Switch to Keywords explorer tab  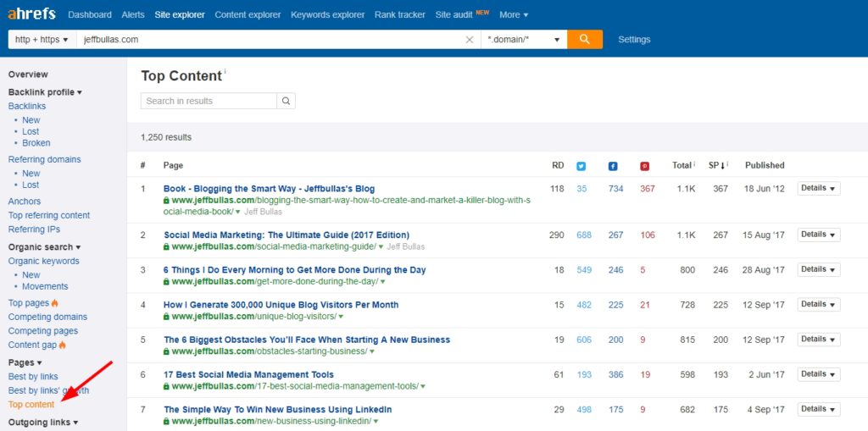click(x=328, y=15)
